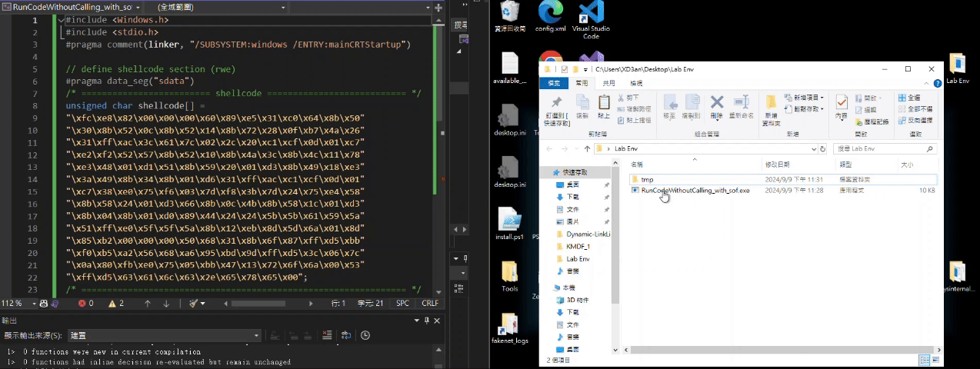Image resolution: width=980 pixels, height=369 pixels.
Task: Open the address bar history dropdown arrow
Action: coord(812,148)
